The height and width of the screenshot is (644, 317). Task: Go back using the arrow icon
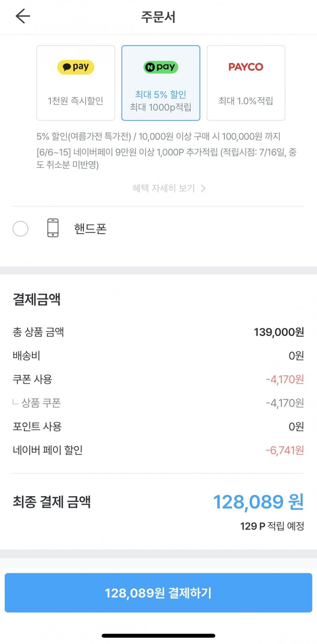point(23,16)
